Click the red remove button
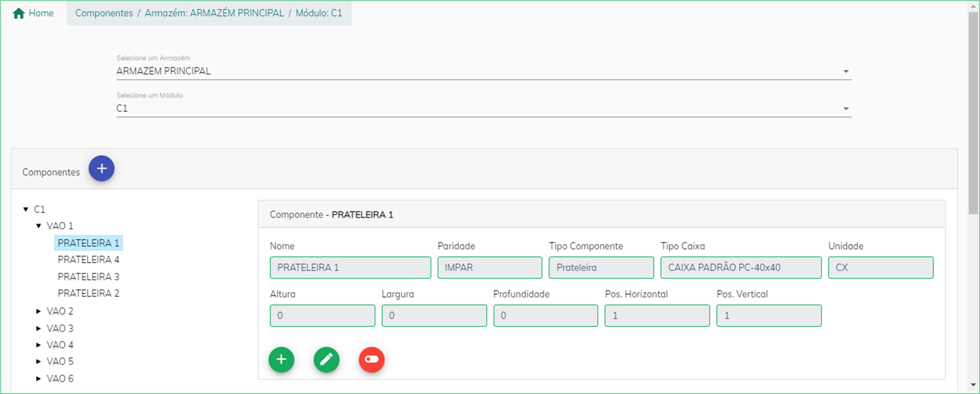This screenshot has height=394, width=980. tap(372, 359)
